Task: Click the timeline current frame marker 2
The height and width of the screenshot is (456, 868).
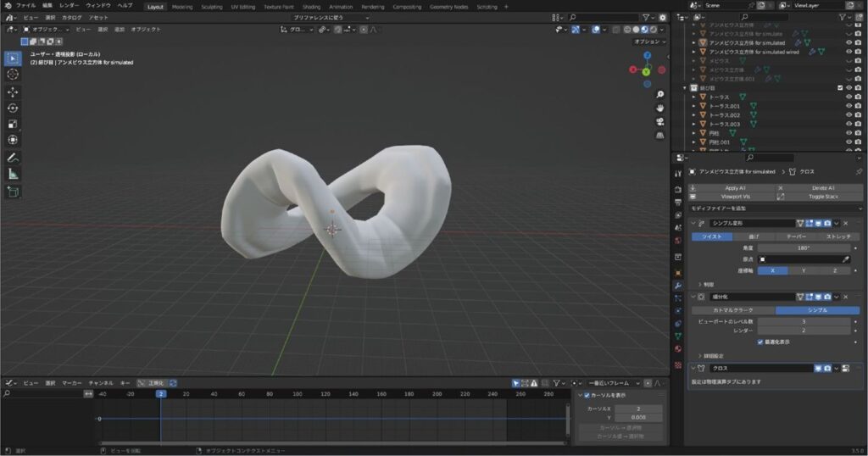Action: pyautogui.click(x=160, y=394)
